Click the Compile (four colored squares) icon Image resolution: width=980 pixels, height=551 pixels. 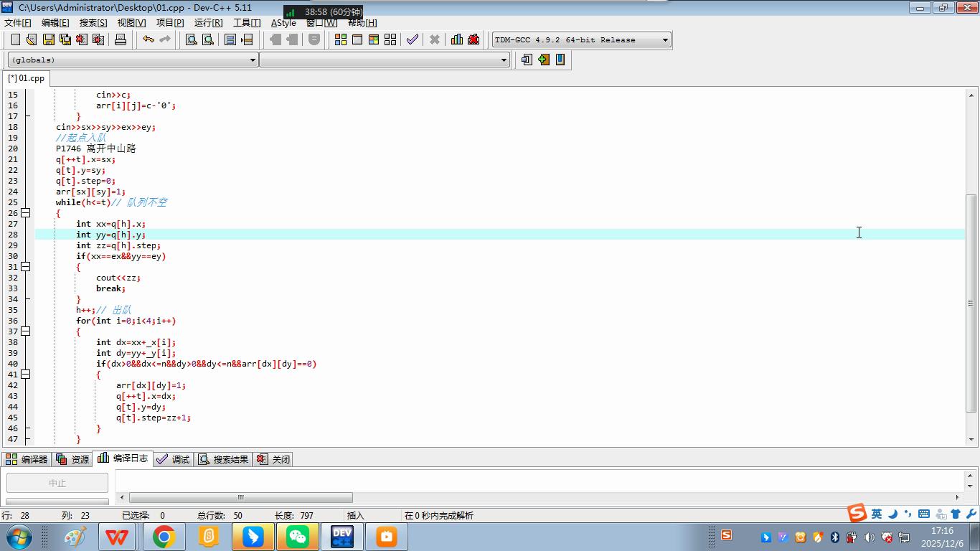(x=341, y=39)
